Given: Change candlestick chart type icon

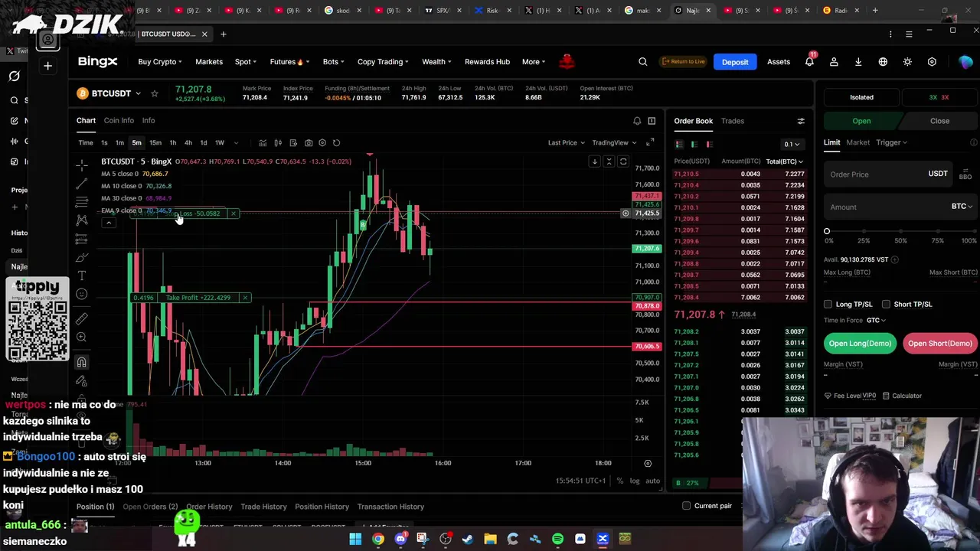Looking at the screenshot, I should [x=278, y=143].
